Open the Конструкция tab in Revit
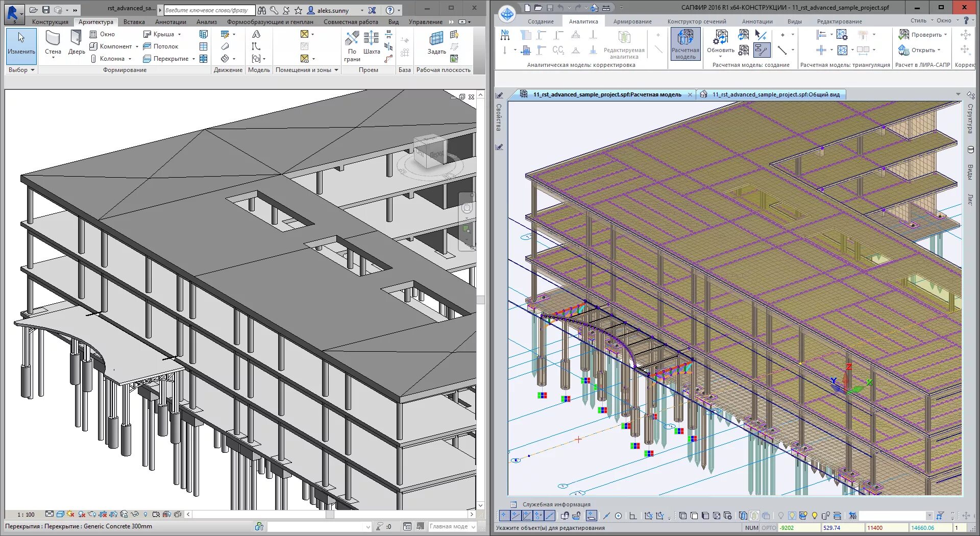Screen dimensions: 980x536 click(x=50, y=22)
